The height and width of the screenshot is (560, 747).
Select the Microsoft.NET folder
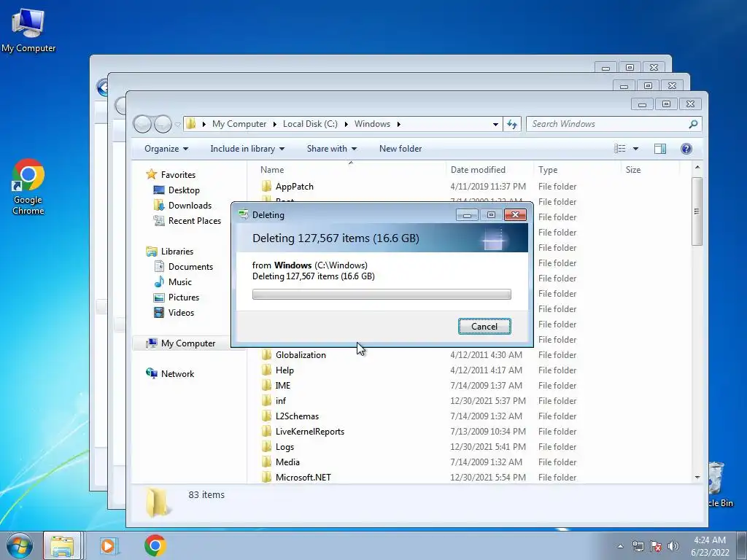(303, 477)
